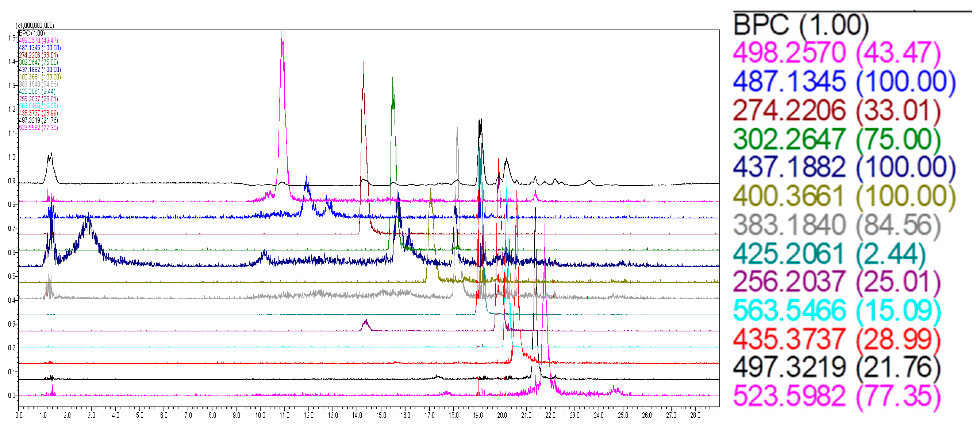Select red 435.3737 (28.99) large legend entry
Viewport: 980px width, 428px height.
coord(837,339)
